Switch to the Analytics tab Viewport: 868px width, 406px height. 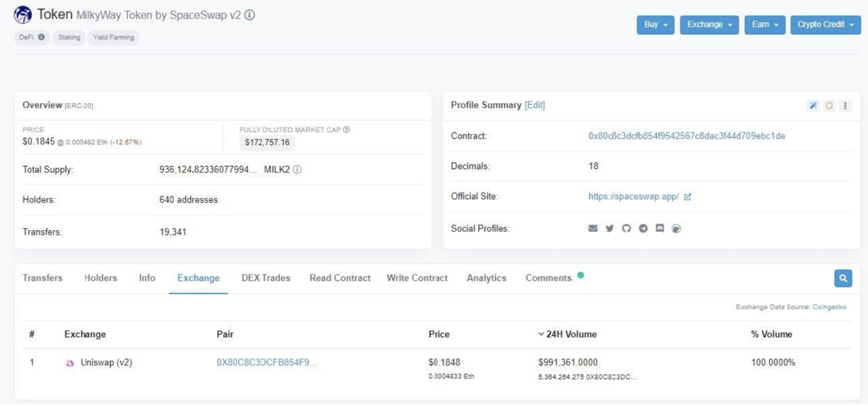[487, 278]
